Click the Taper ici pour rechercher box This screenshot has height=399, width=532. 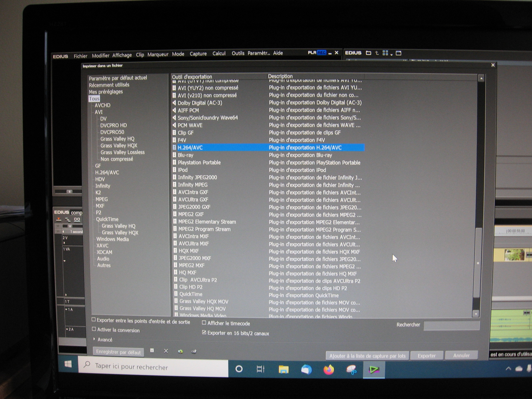pos(154,366)
